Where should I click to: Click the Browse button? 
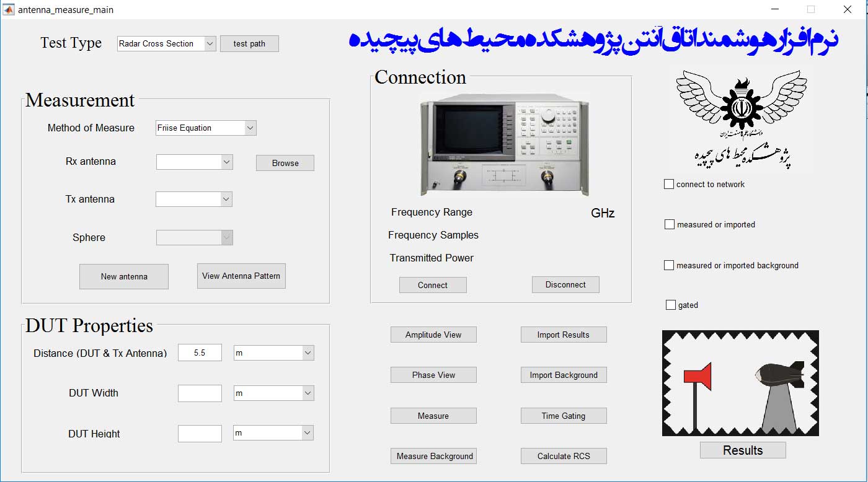(x=285, y=163)
